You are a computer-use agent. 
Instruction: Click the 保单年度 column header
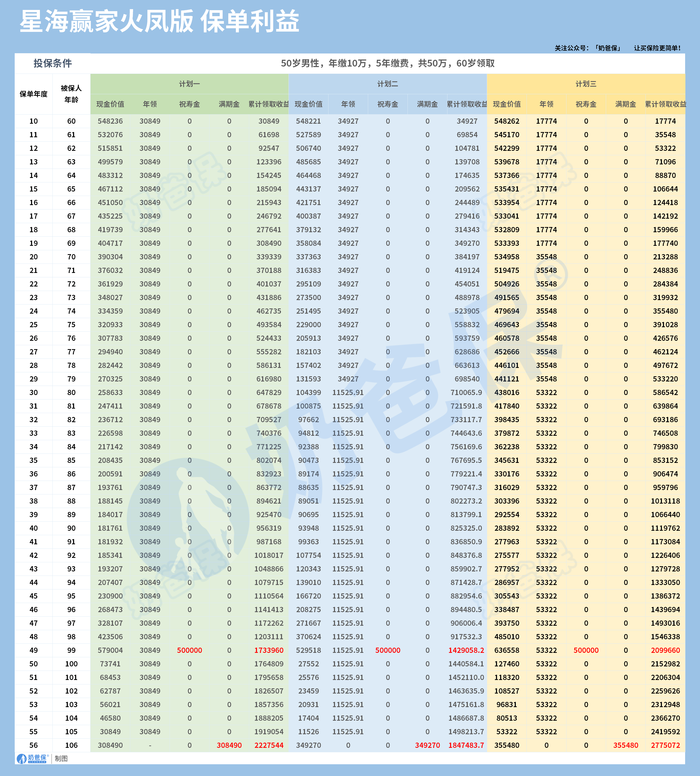(33, 94)
